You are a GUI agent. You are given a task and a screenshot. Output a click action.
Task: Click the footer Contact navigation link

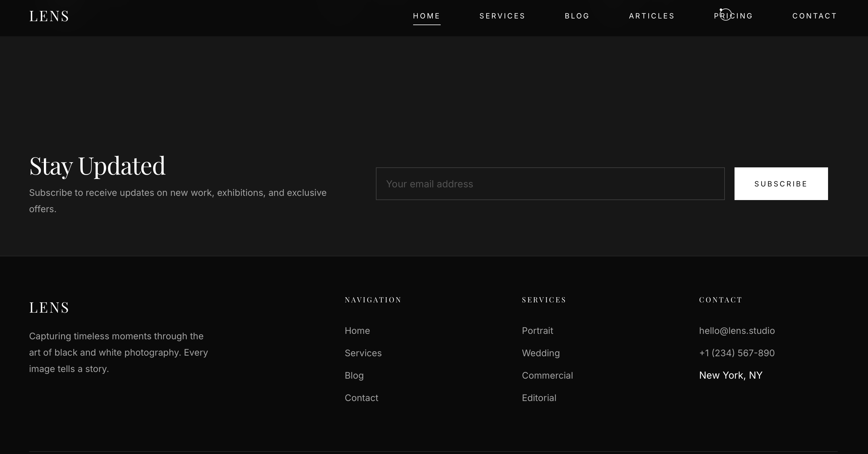point(361,398)
